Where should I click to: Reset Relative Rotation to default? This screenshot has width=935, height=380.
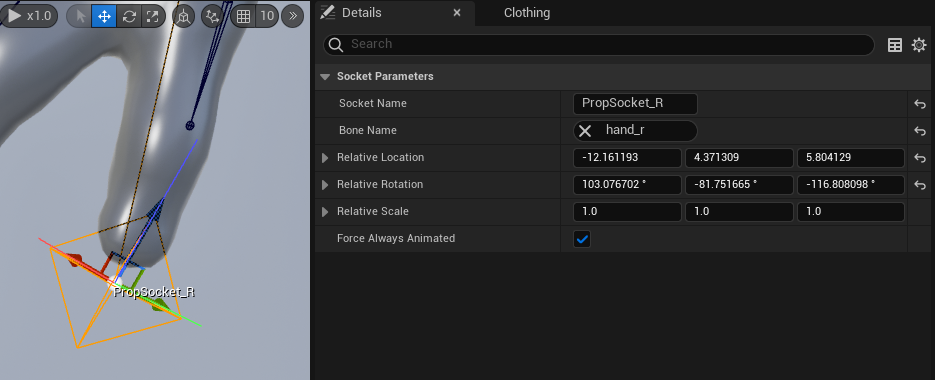919,186
